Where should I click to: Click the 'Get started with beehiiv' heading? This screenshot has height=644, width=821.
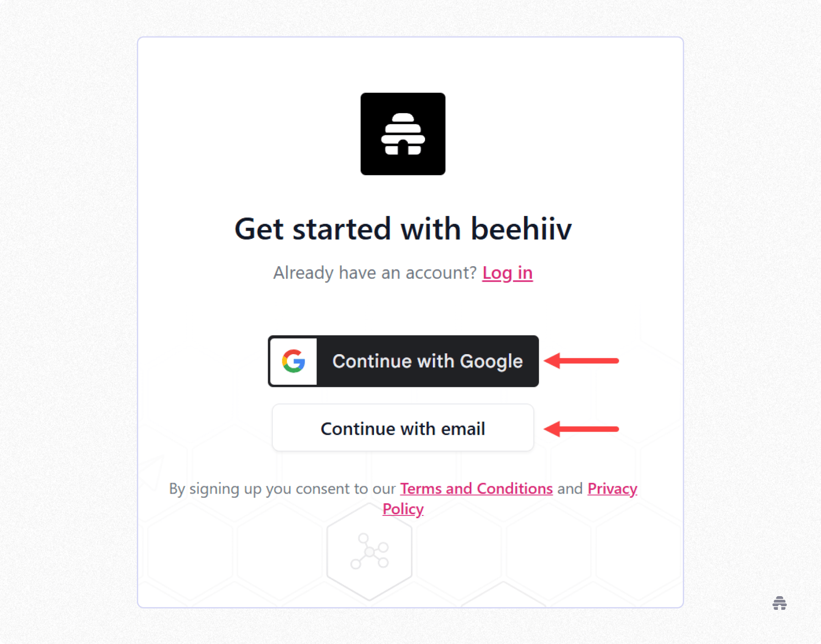tap(403, 228)
